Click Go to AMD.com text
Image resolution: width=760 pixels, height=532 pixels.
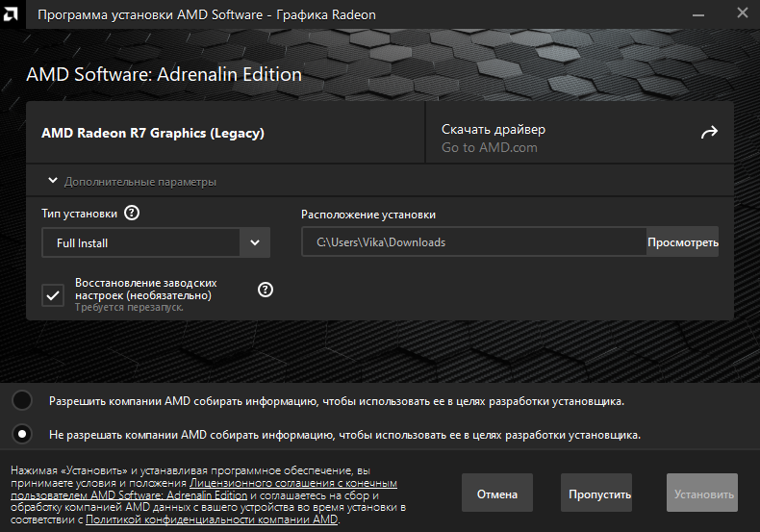click(x=489, y=148)
